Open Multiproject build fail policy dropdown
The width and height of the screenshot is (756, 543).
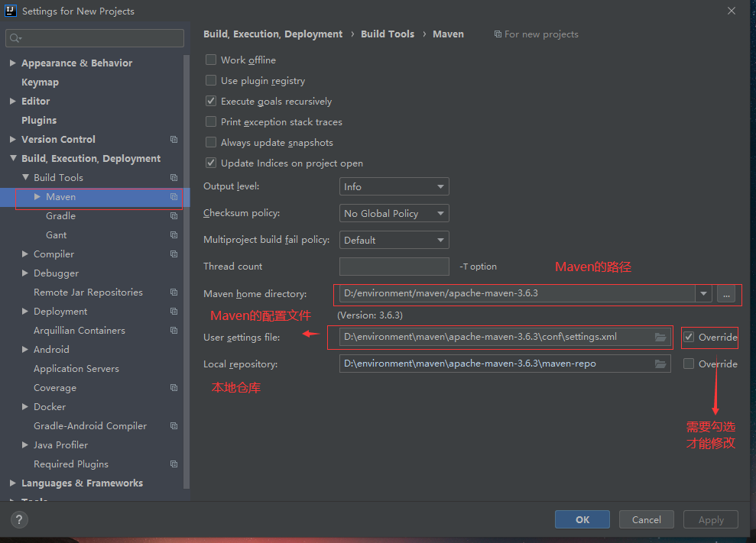coord(394,240)
